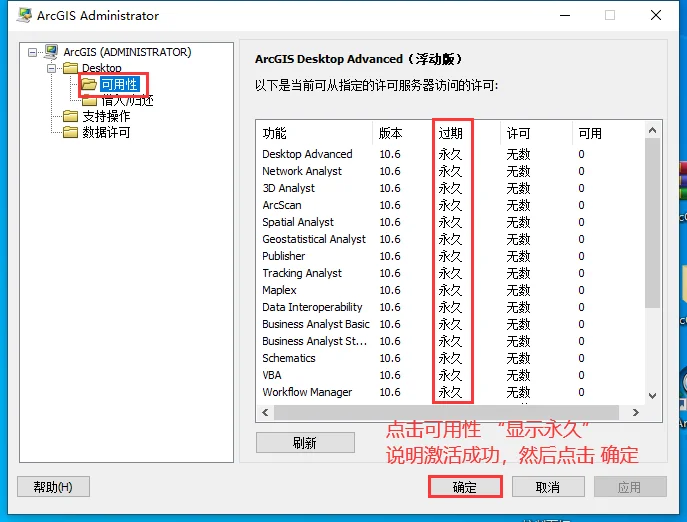Select the Network Analyst row
687x522 pixels.
(451, 171)
